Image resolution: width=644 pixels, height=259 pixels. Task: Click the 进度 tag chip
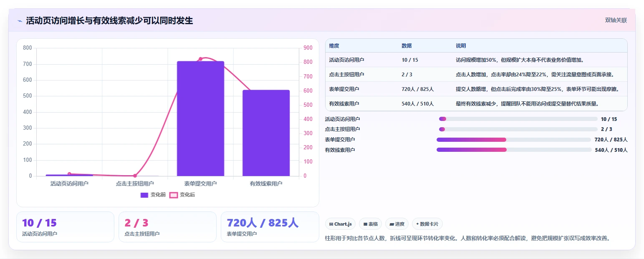[397, 224]
